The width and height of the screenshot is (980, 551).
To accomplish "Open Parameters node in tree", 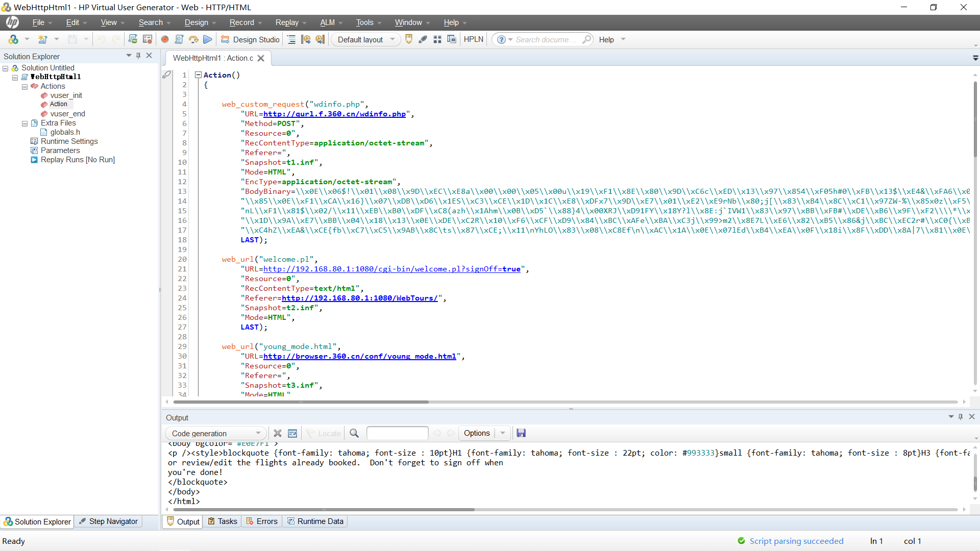I will [x=60, y=151].
